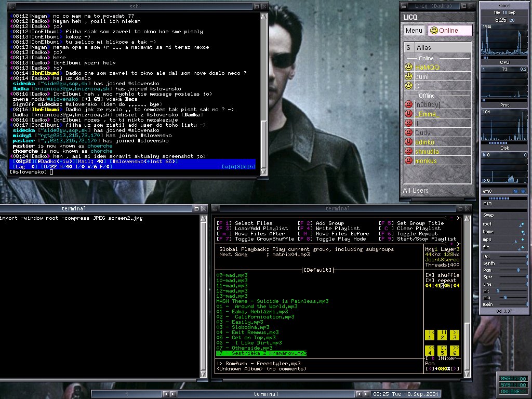Click the next track button in player

point(454,335)
